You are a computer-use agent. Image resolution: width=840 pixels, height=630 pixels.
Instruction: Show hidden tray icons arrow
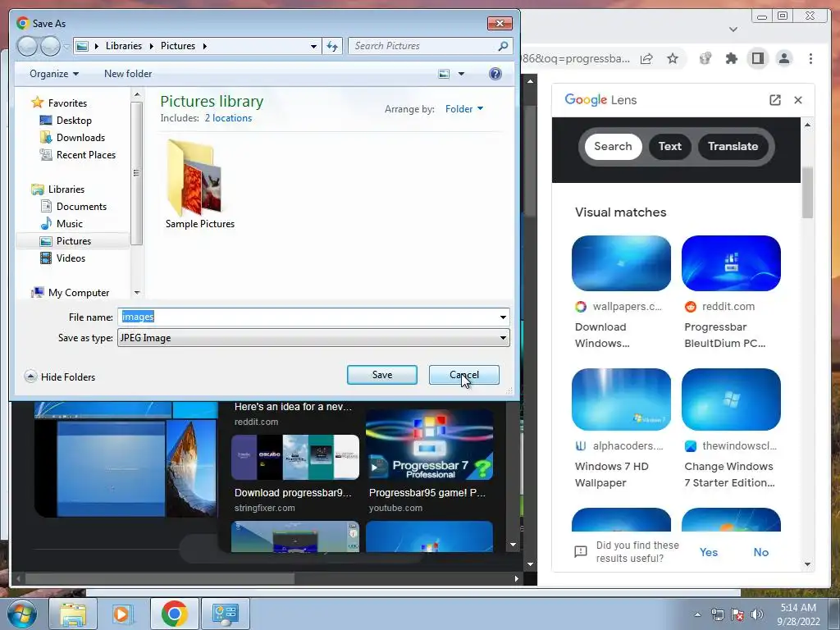pos(697,614)
